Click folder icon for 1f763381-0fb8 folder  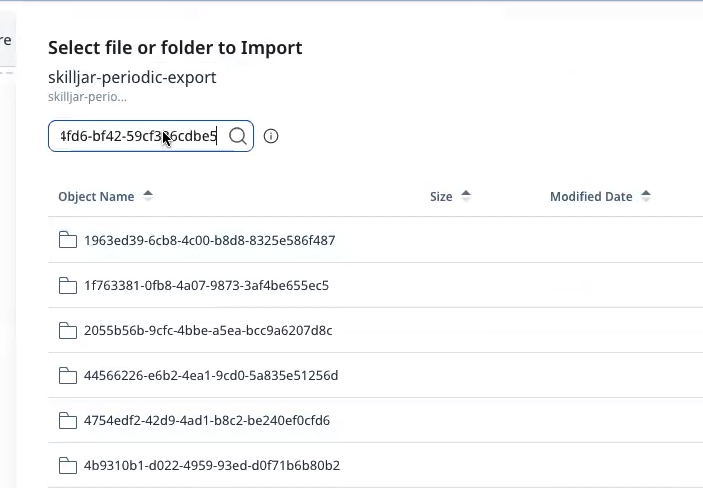[x=68, y=285]
